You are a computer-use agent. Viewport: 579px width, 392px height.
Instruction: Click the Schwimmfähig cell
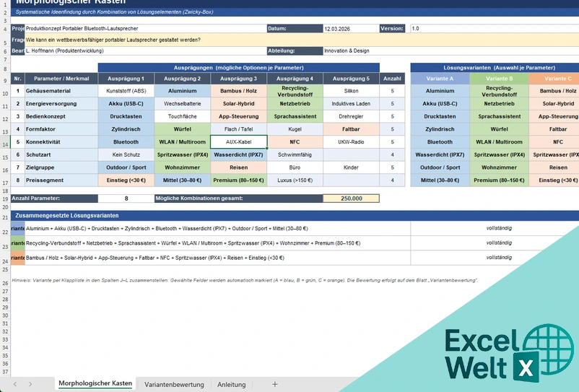[295, 154]
